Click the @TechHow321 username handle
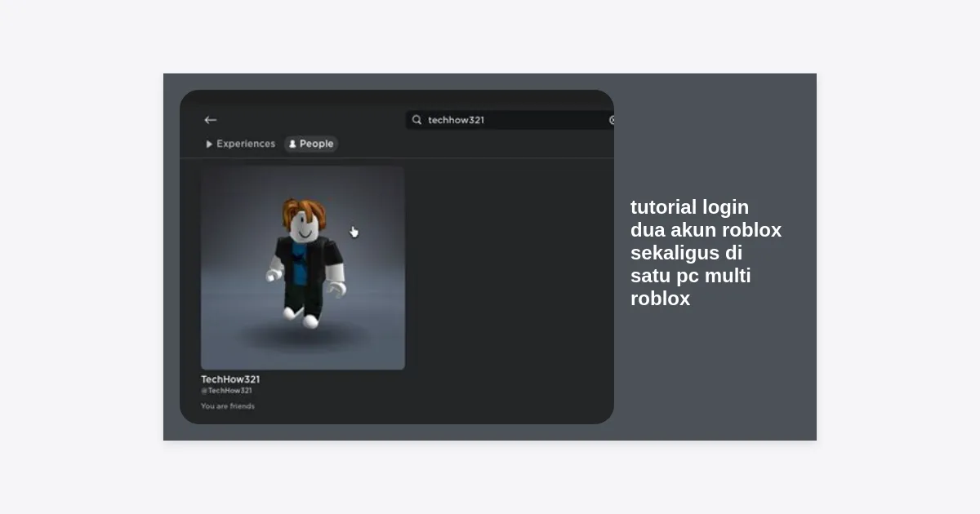This screenshot has width=980, height=514. point(226,391)
